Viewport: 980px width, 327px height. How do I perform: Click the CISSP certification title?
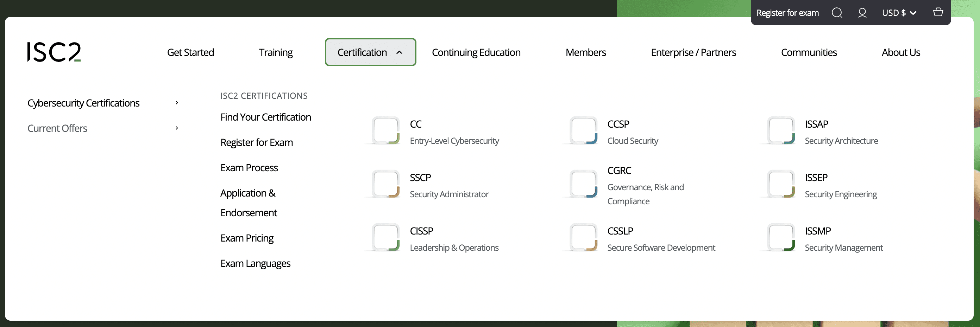[x=421, y=231]
